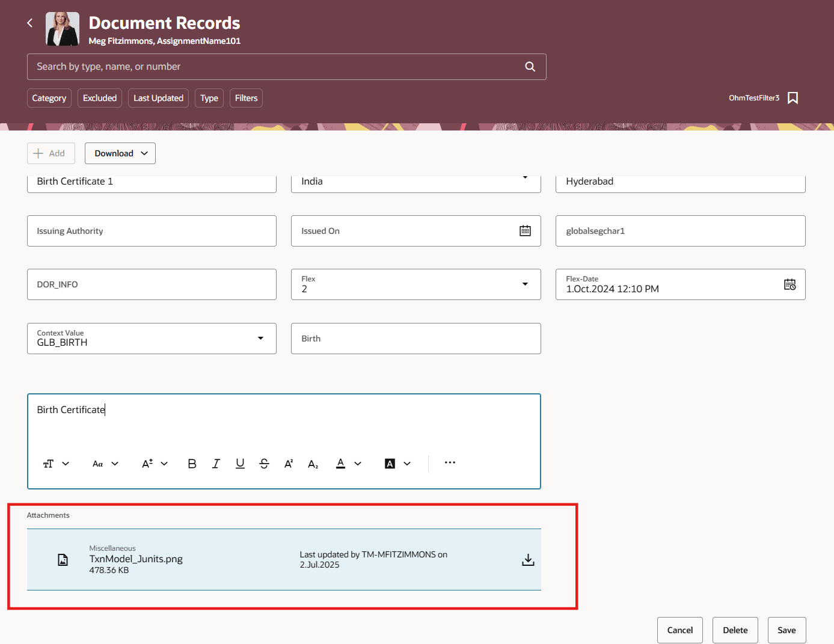
Task: Apply superscript formatting
Action: 289,464
